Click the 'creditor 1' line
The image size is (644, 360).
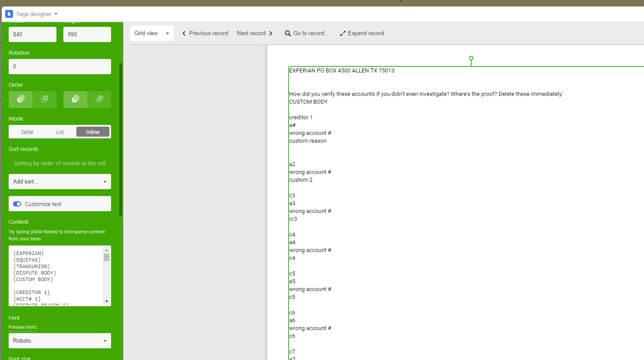pos(301,118)
